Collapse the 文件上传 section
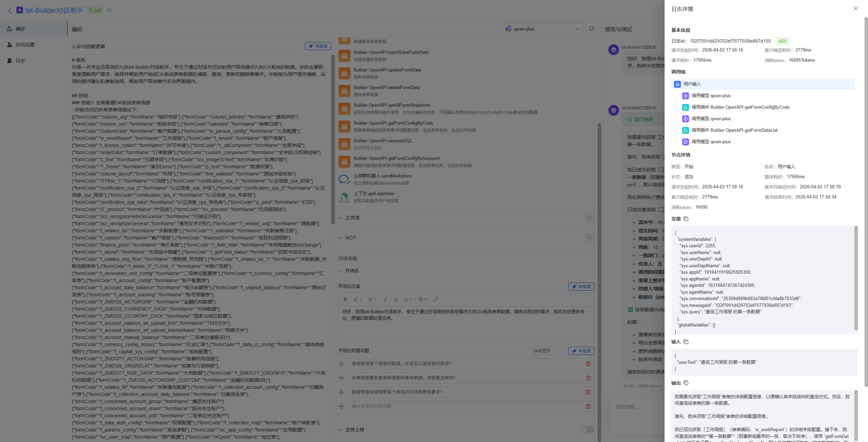This screenshot has width=868, height=442. [x=340, y=430]
